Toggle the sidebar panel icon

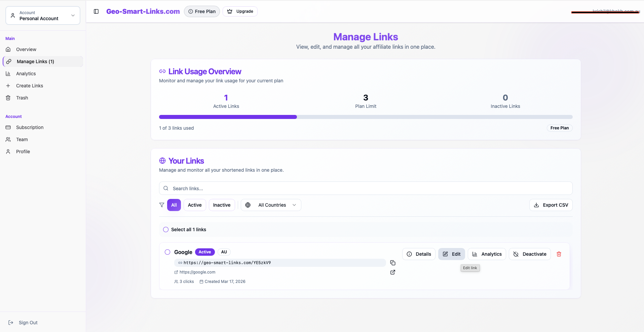(96, 11)
